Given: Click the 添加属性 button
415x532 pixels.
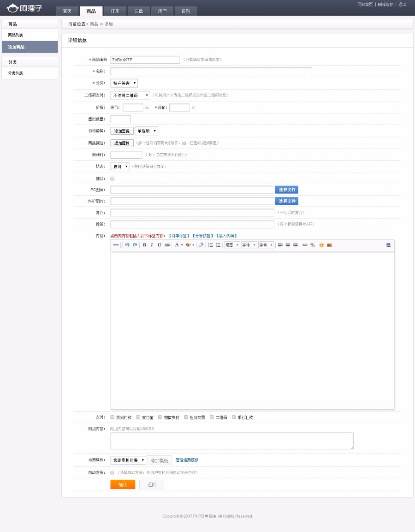Looking at the screenshot, I should 122,143.
